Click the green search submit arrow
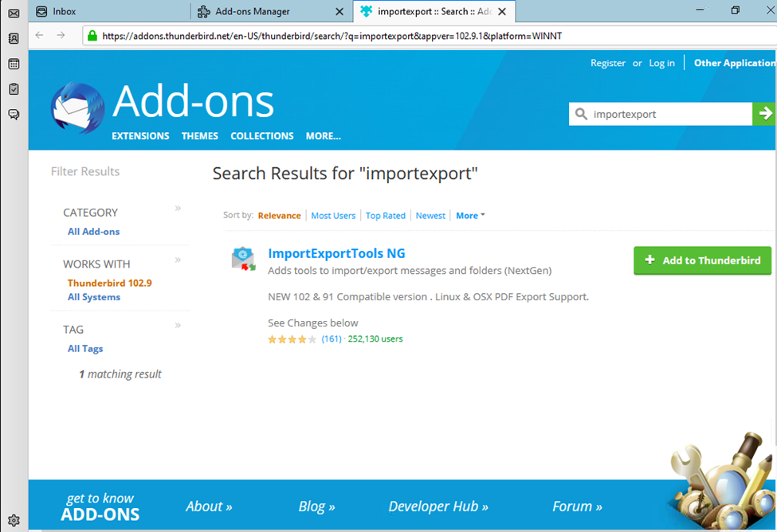 (764, 114)
